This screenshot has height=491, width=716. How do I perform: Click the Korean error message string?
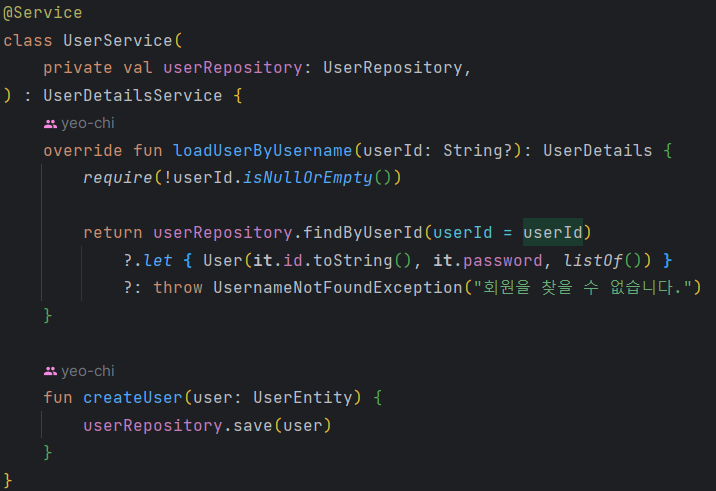pyautogui.click(x=583, y=288)
